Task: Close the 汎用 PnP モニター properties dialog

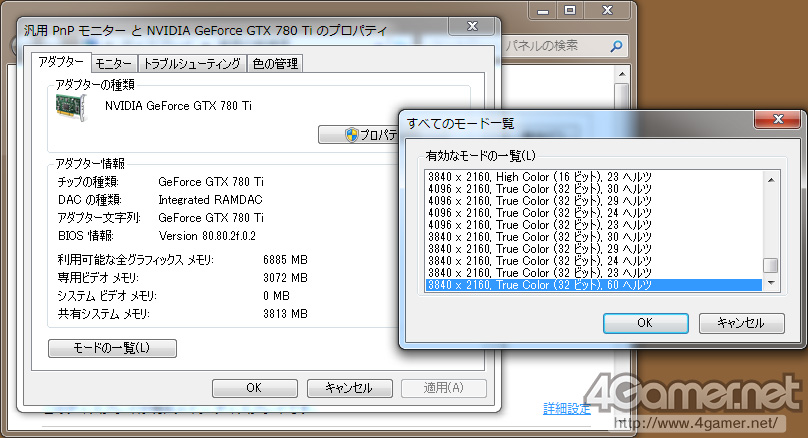Action: pyautogui.click(x=473, y=26)
